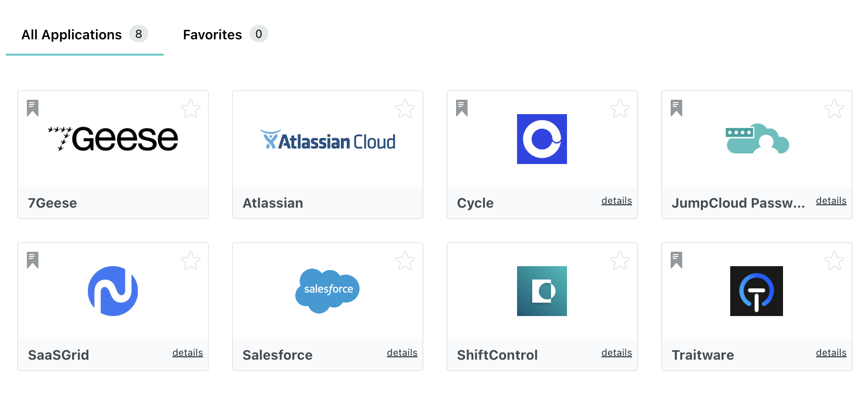Click the bookmark icon on Traitware card

pyautogui.click(x=676, y=260)
